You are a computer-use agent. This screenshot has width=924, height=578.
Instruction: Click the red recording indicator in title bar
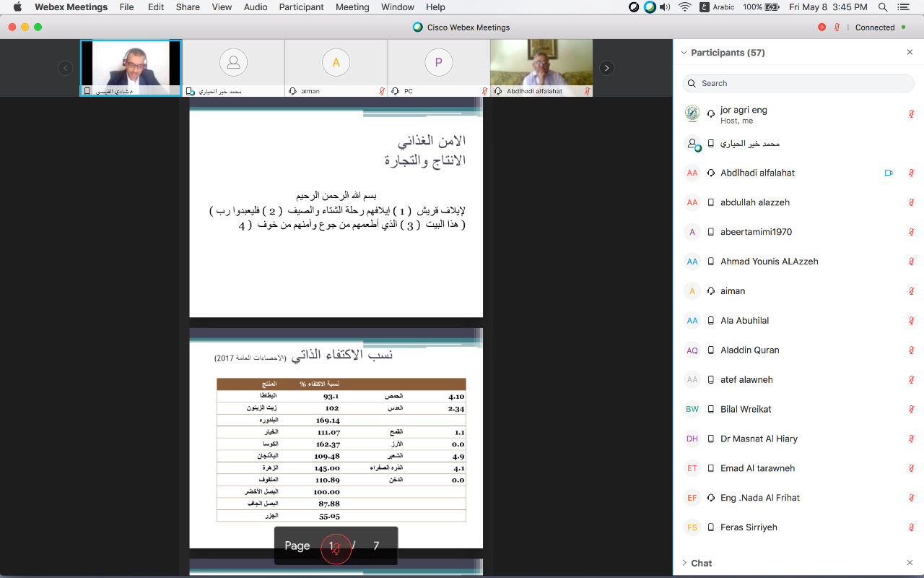[x=821, y=27]
